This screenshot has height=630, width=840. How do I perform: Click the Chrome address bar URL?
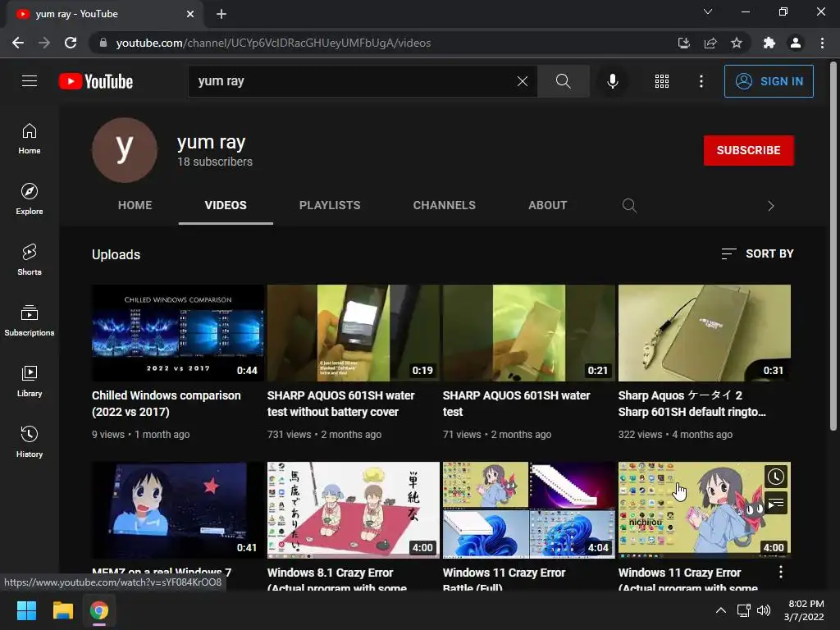(273, 43)
